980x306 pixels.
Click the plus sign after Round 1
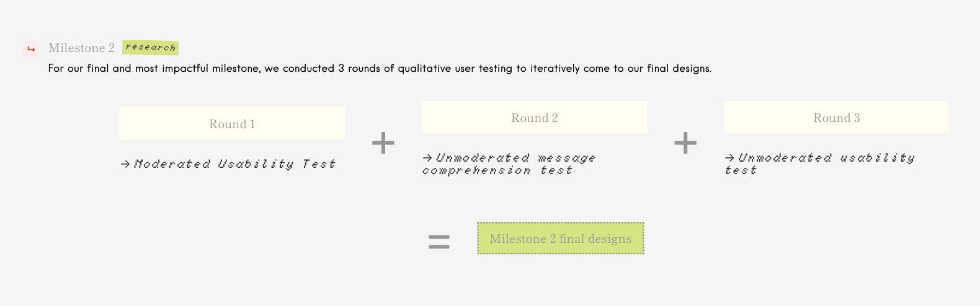pyautogui.click(x=383, y=143)
